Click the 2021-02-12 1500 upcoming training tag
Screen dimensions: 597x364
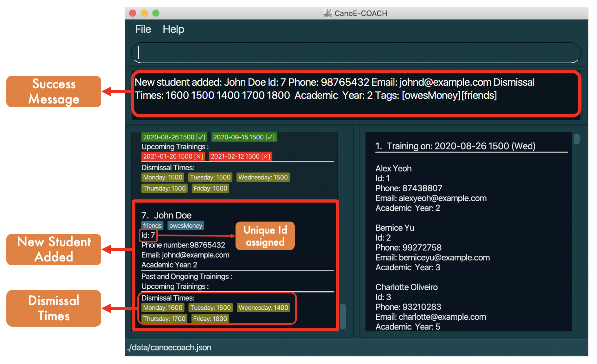(x=240, y=156)
